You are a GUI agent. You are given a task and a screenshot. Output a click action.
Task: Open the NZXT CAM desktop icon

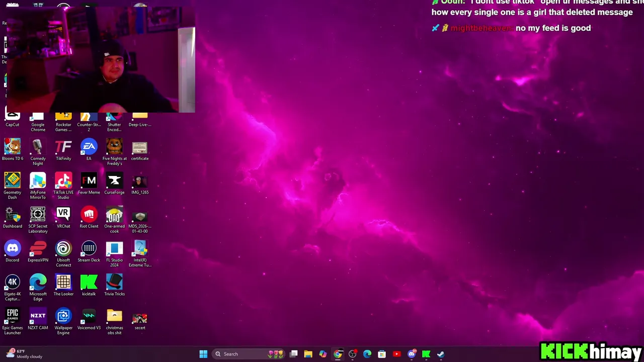[38, 319]
